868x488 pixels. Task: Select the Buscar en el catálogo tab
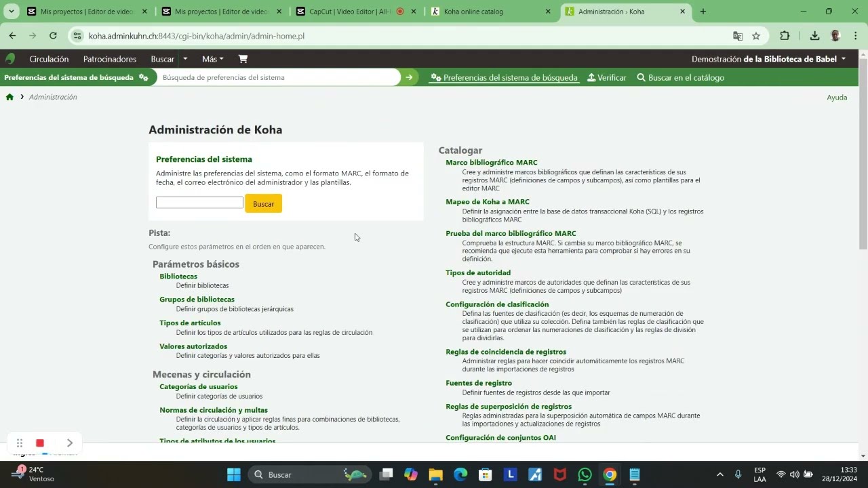point(681,77)
